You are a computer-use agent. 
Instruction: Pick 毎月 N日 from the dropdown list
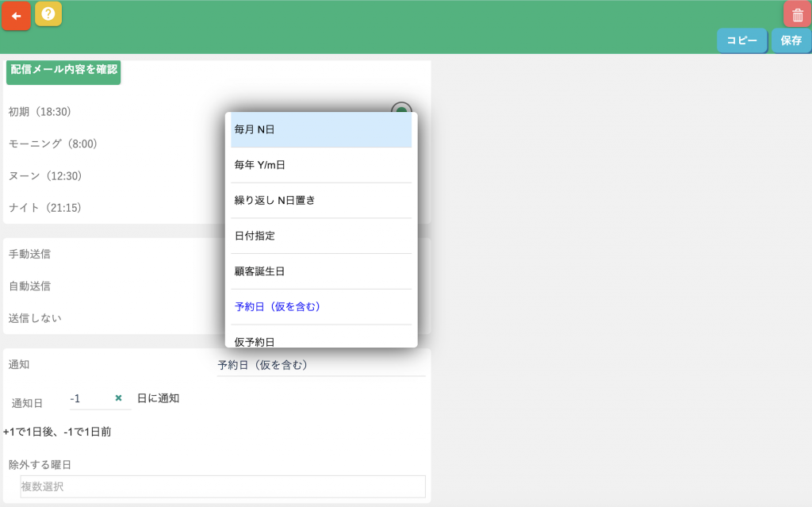click(x=321, y=129)
